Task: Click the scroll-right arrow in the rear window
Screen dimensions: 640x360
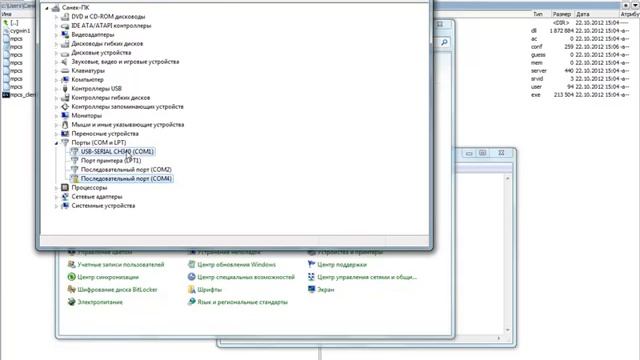Action: tap(498, 338)
